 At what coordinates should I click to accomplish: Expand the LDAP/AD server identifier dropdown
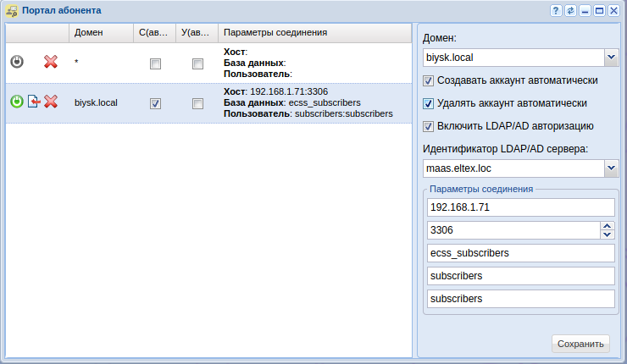click(x=612, y=168)
